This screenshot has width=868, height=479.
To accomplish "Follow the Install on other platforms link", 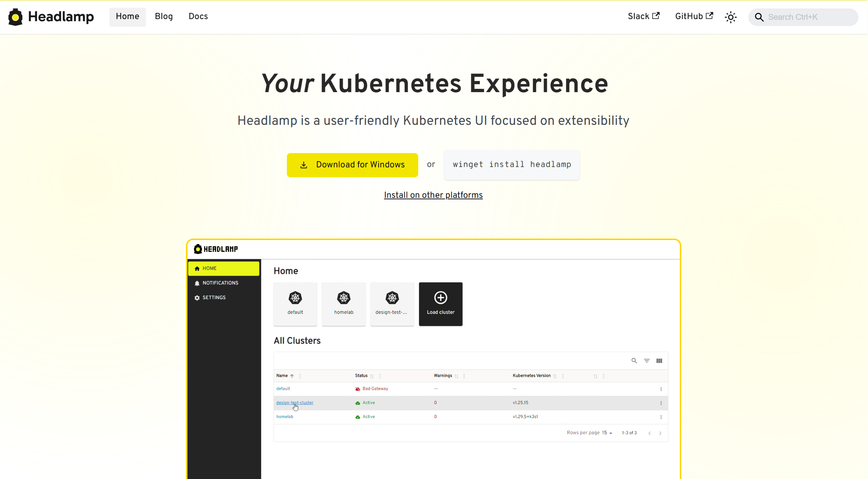I will tap(433, 195).
